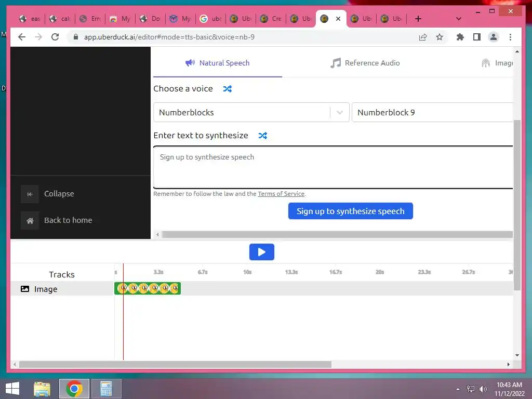Open a new browser tab
The height and width of the screenshot is (399, 532).
click(418, 19)
